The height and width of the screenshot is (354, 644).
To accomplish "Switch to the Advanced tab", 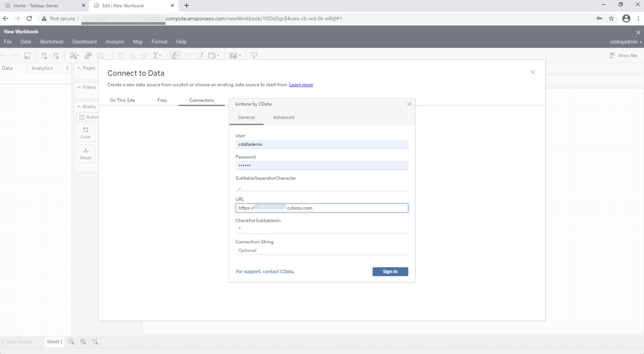I will (x=283, y=118).
